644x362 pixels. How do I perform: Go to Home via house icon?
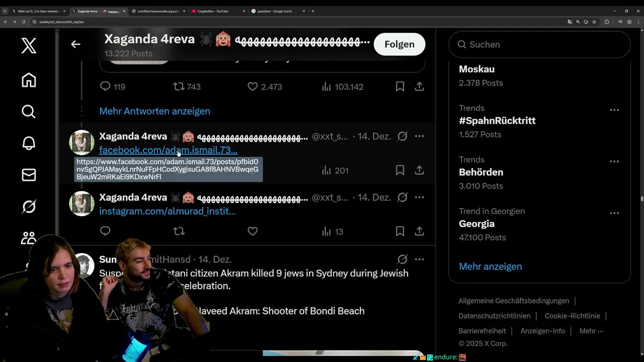pyautogui.click(x=29, y=80)
